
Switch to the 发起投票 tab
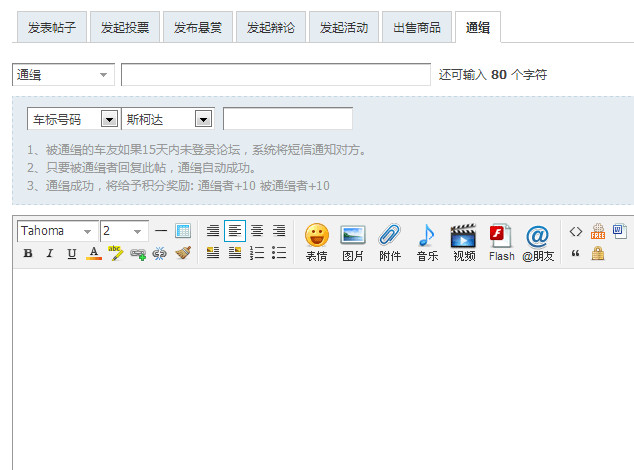click(125, 28)
